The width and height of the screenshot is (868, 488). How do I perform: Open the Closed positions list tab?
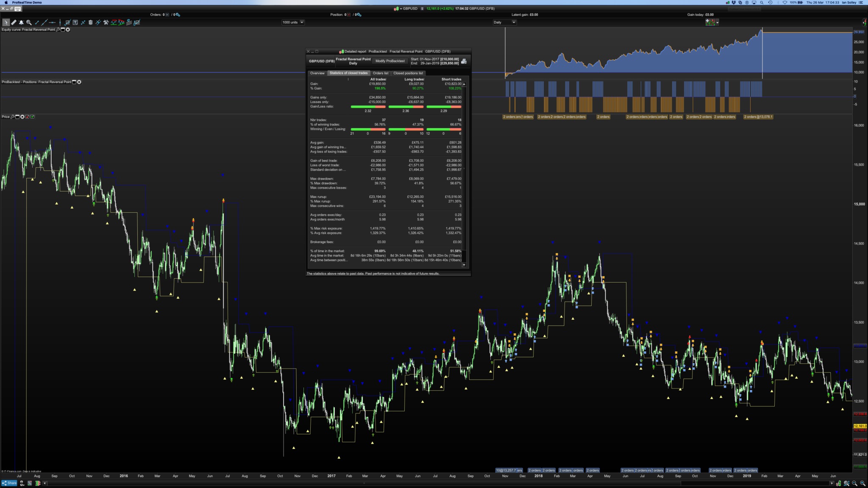pyautogui.click(x=408, y=73)
